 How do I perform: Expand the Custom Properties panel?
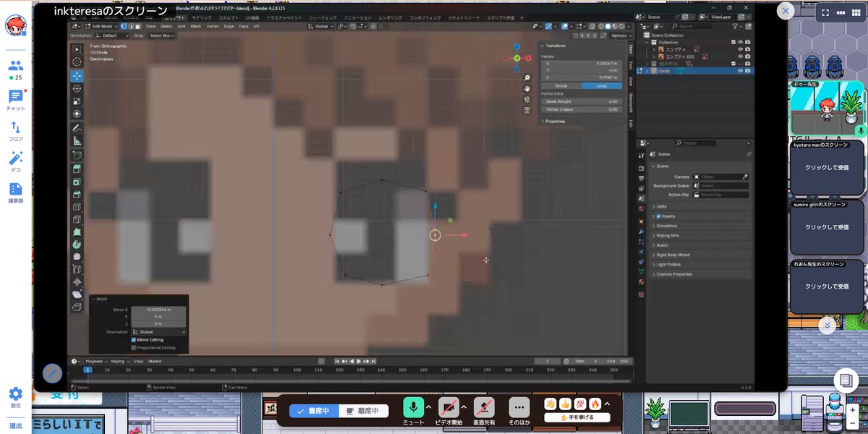pyautogui.click(x=674, y=274)
